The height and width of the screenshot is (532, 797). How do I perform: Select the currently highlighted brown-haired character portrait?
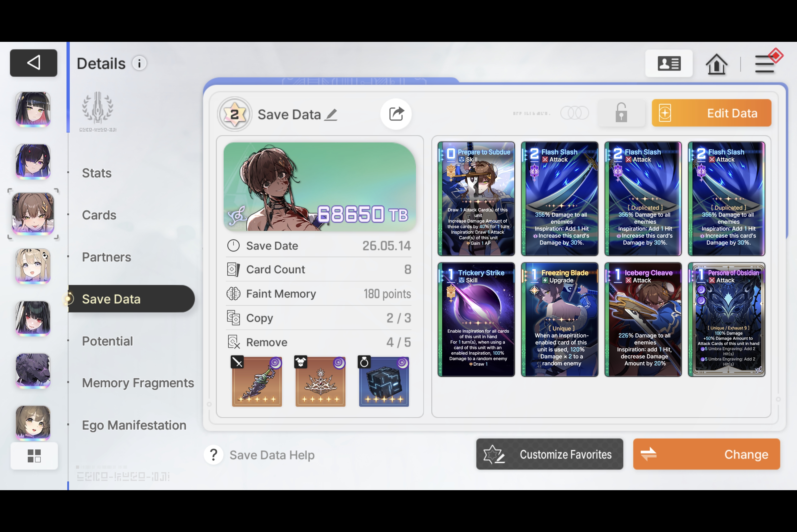(x=33, y=214)
